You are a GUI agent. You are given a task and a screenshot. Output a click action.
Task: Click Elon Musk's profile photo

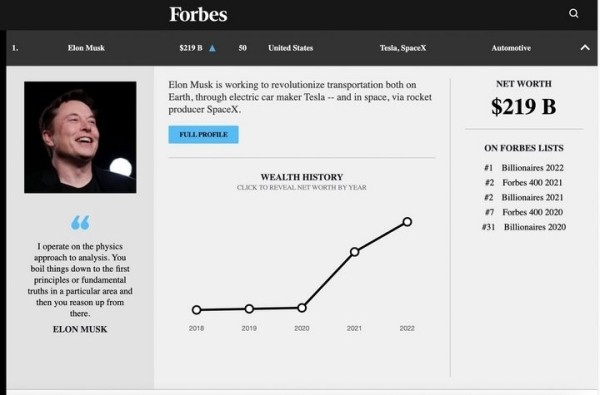pyautogui.click(x=80, y=137)
